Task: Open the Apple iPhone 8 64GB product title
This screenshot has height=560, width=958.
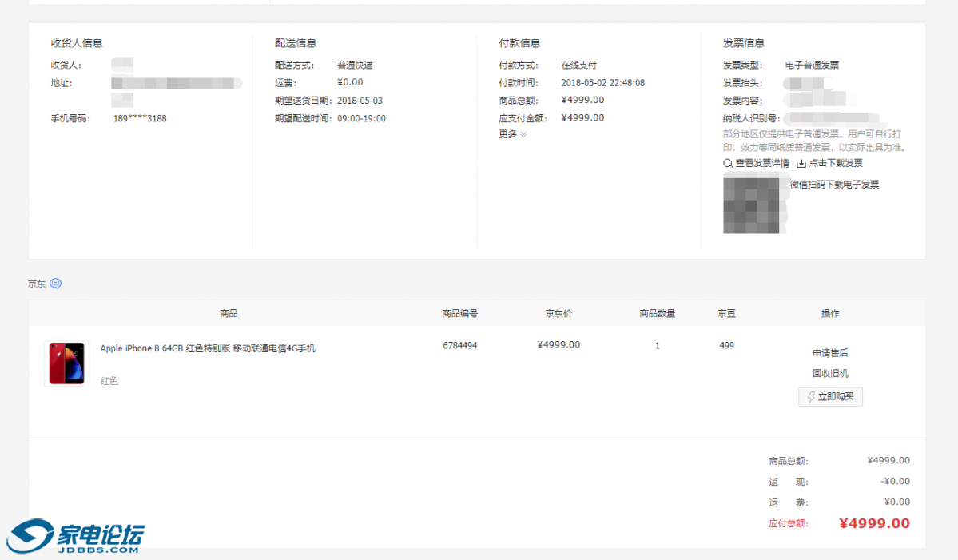Action: click(208, 348)
